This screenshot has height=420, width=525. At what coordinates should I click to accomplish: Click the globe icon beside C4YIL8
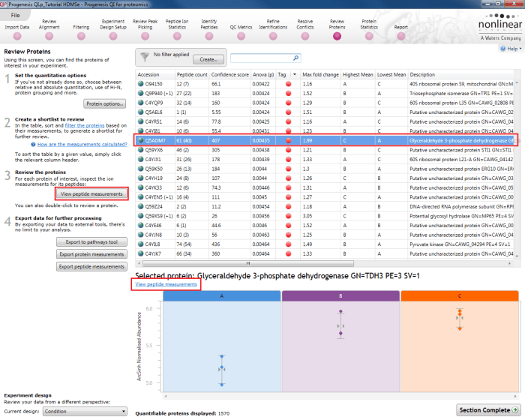click(x=141, y=244)
